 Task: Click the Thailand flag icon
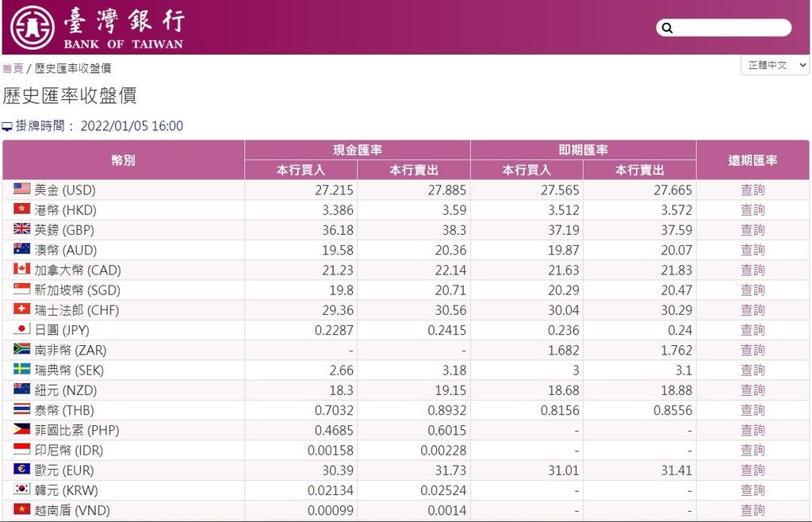[21, 409]
